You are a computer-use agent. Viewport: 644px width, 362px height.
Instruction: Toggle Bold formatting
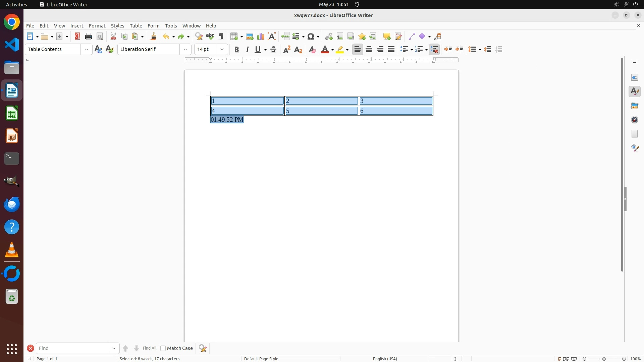click(236, 50)
